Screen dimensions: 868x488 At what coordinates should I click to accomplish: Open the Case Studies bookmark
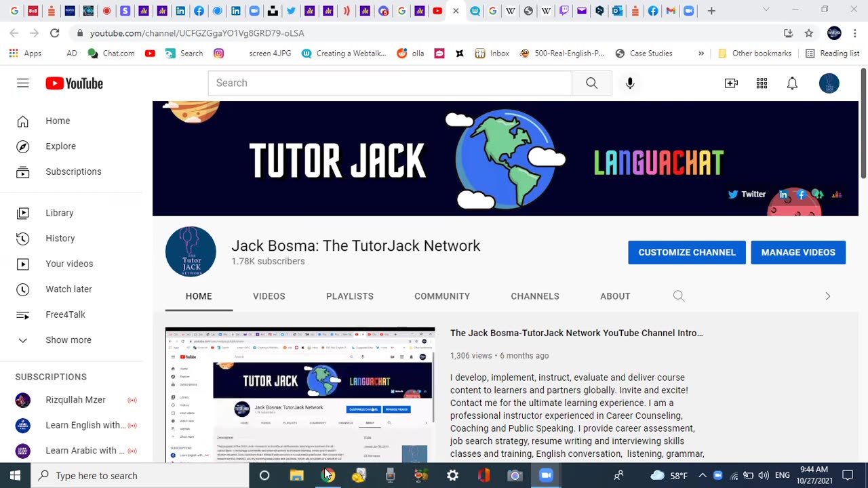pos(644,53)
